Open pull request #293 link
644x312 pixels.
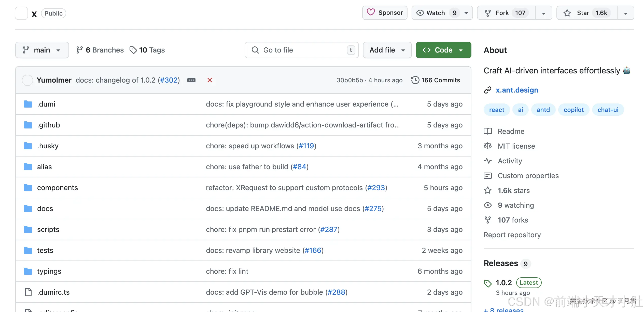click(376, 188)
